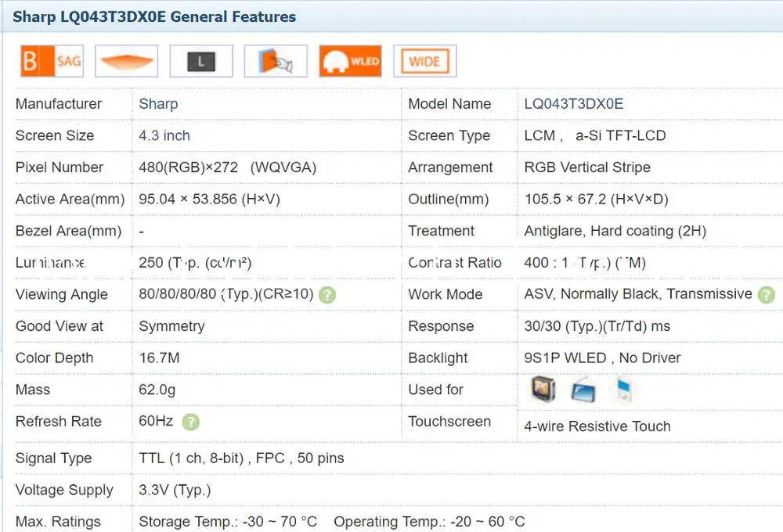The image size is (783, 532).
Task: Select the 'Storage Temp.: -30 ~ 70 °C' text
Action: (x=228, y=522)
